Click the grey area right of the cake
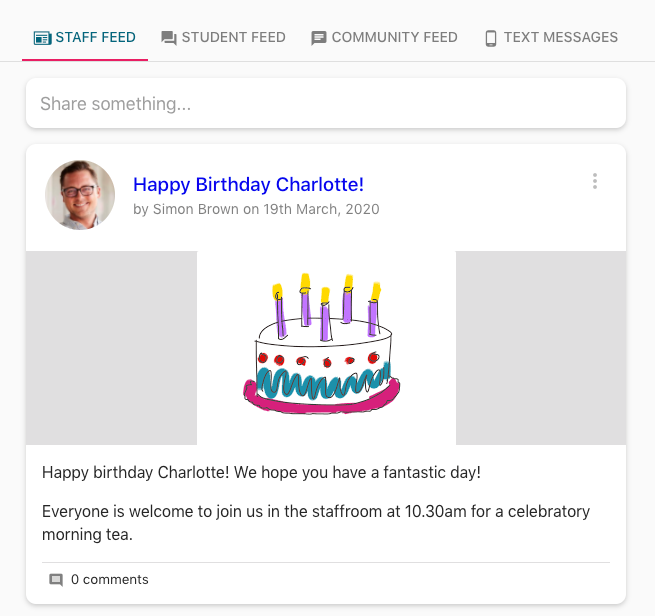The width and height of the screenshot is (655, 616). (x=541, y=347)
